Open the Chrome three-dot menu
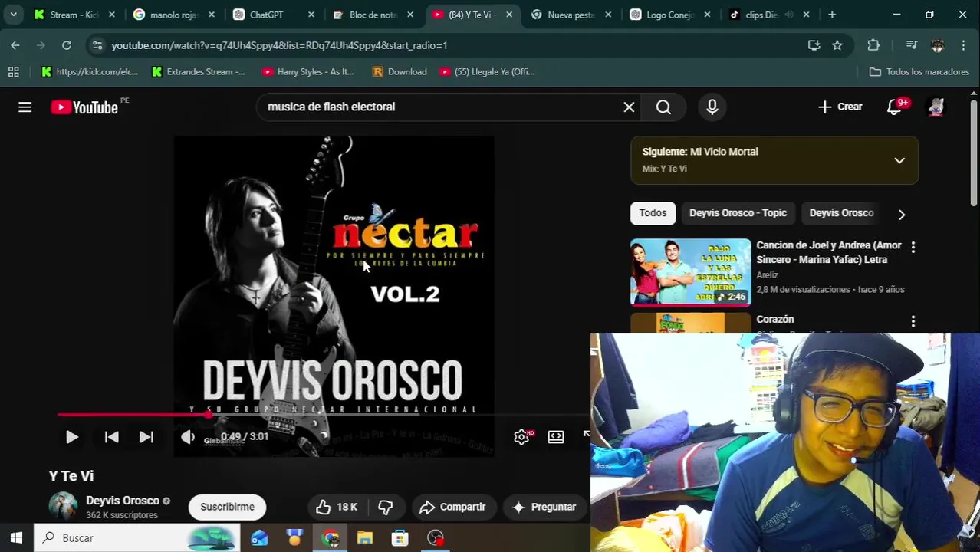980x552 pixels. (963, 45)
